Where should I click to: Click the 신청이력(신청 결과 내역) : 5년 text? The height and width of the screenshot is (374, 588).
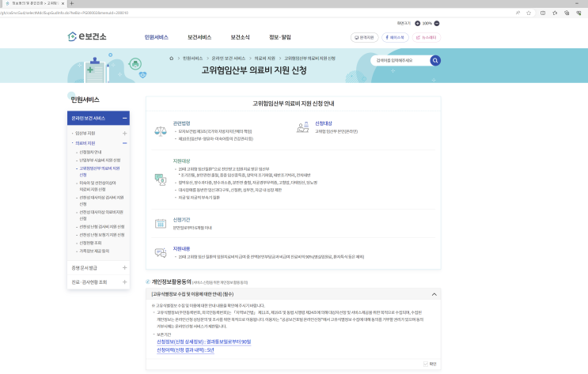pos(185,350)
